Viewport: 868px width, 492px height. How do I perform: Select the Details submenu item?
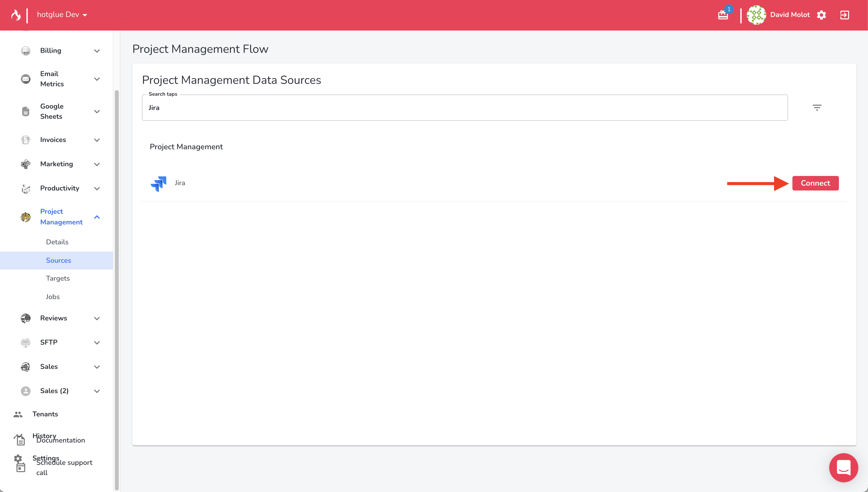[x=57, y=242]
